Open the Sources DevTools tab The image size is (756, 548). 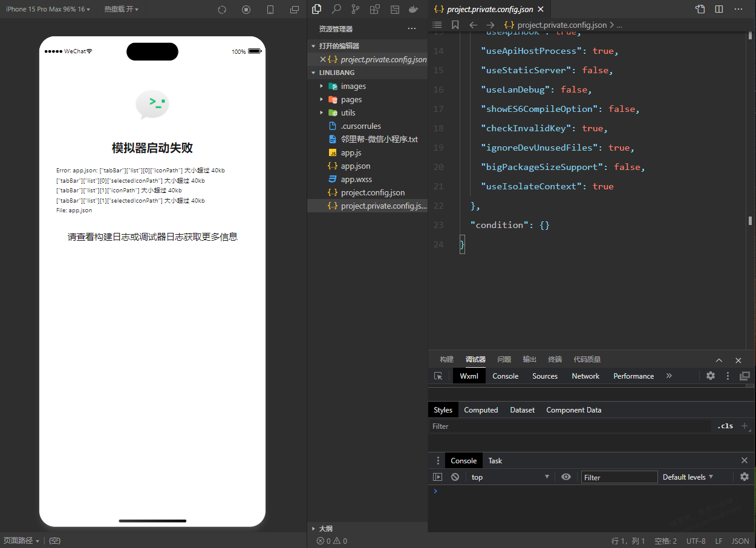pyautogui.click(x=545, y=376)
